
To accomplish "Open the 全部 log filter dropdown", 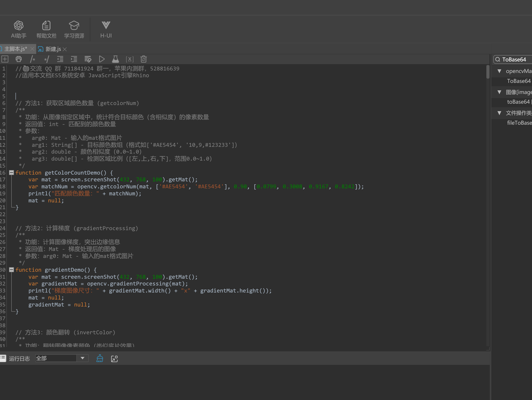I will tap(82, 358).
